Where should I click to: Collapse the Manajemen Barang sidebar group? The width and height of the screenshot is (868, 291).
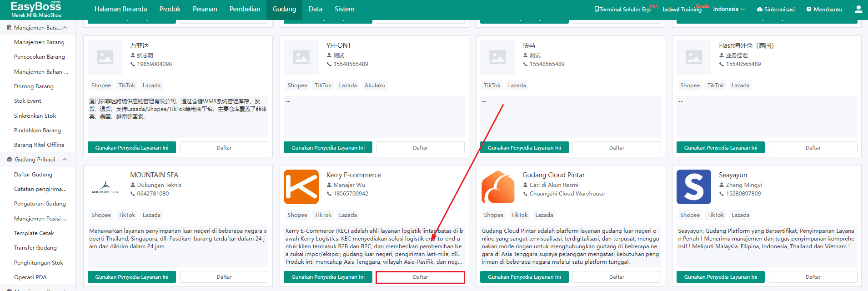click(x=65, y=28)
